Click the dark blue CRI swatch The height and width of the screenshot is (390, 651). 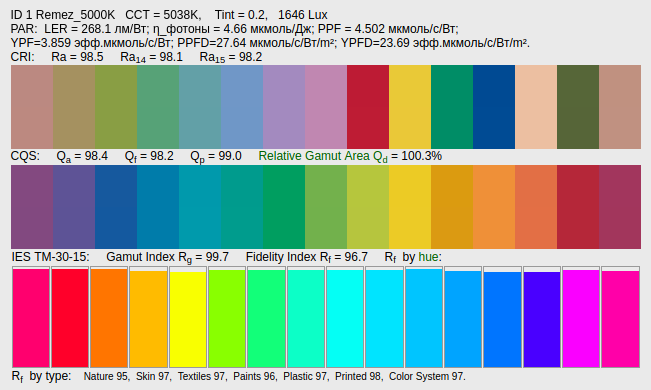[x=494, y=107]
